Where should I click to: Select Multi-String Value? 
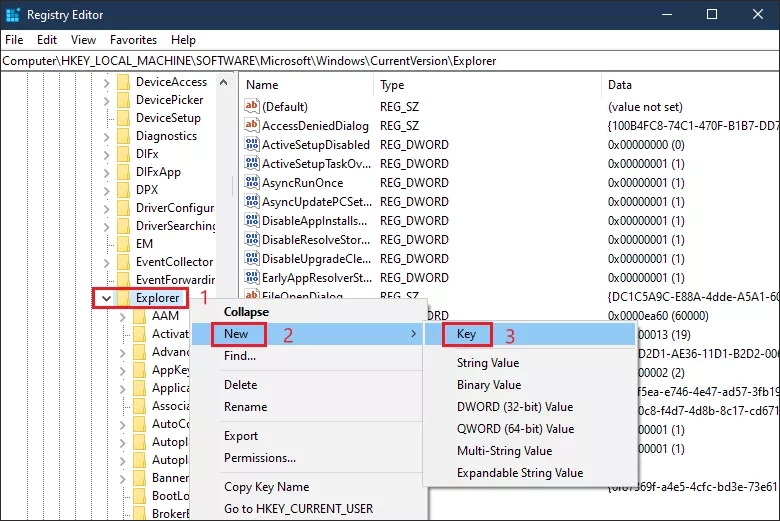(530, 451)
